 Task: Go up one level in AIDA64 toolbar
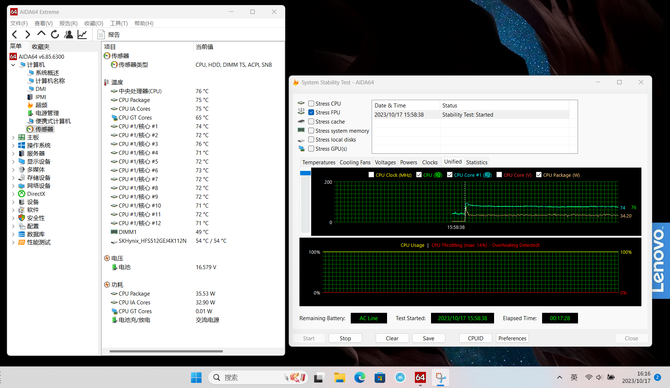[41, 34]
